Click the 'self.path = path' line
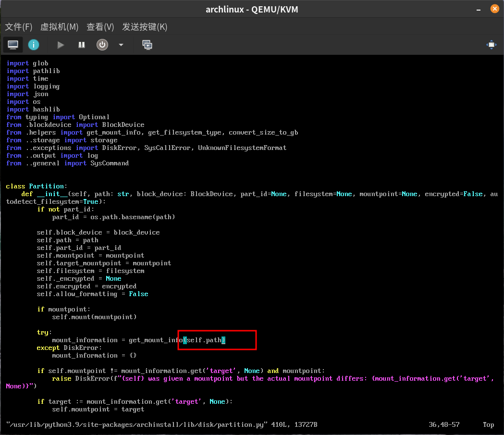This screenshot has width=504, height=435. pos(67,240)
